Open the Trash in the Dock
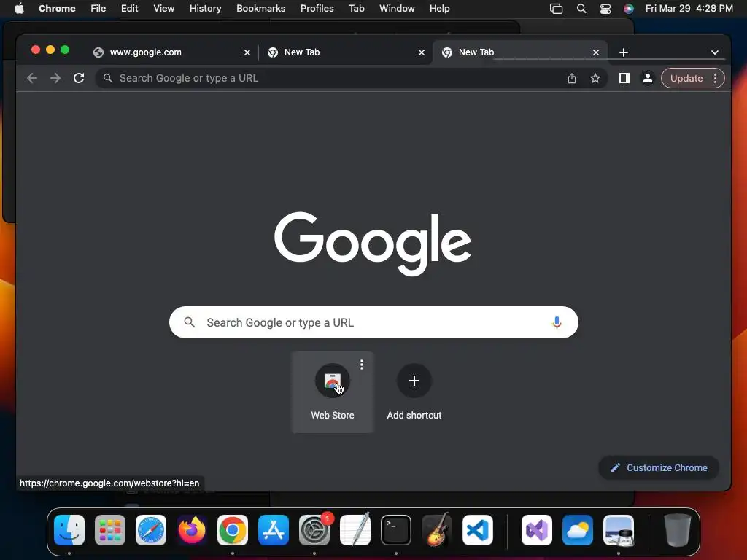 pyautogui.click(x=678, y=530)
